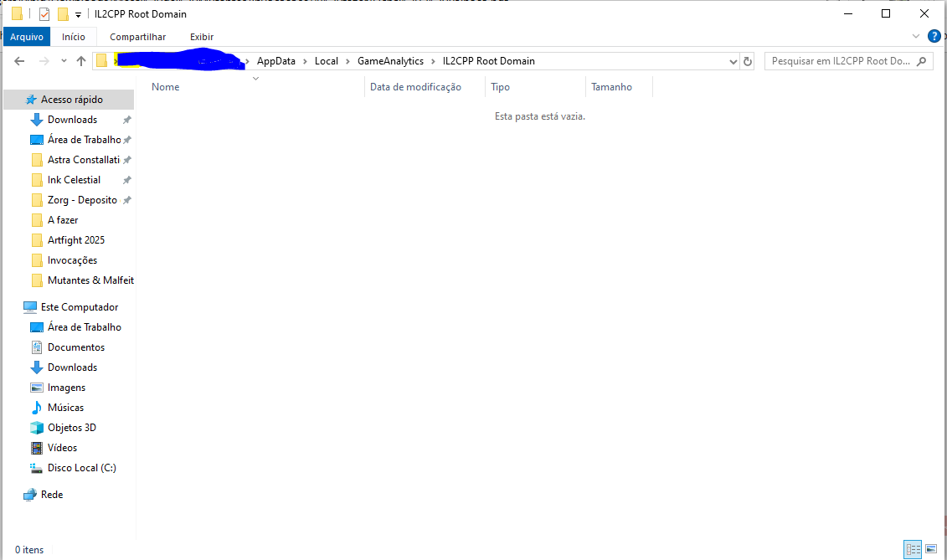Screen dimensions: 947x560
Task: Open Documentos under Este Computador
Action: coord(76,347)
